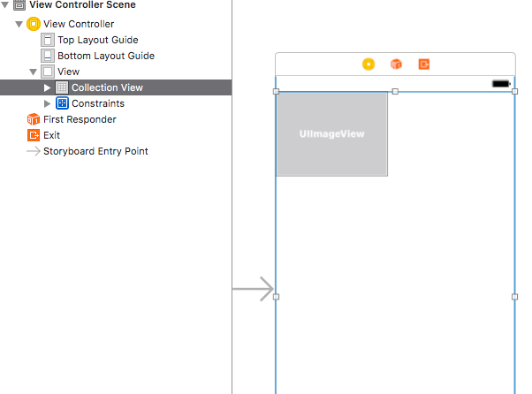The image size is (532, 394).
Task: Select the View Controller Scene row
Action: coord(116,5)
